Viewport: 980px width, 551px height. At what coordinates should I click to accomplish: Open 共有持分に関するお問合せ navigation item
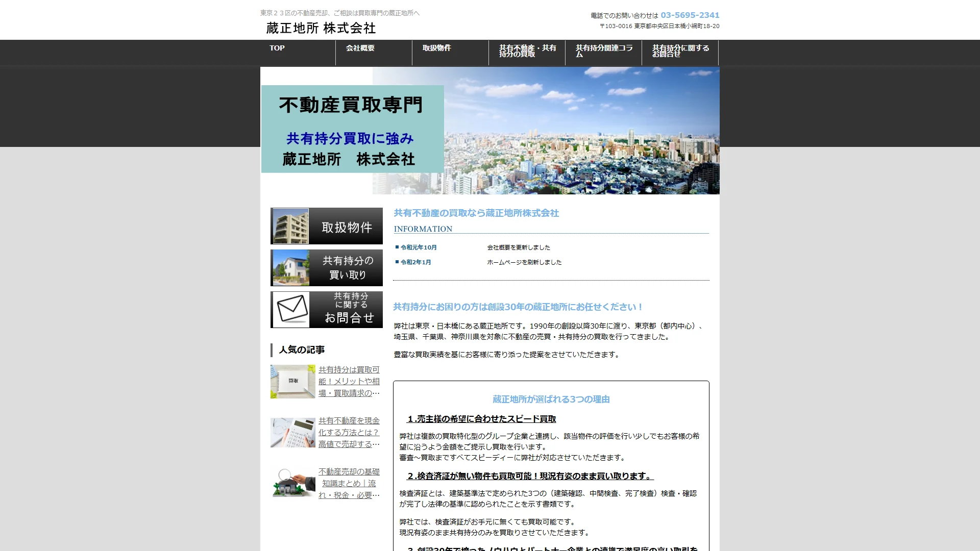[x=680, y=53]
